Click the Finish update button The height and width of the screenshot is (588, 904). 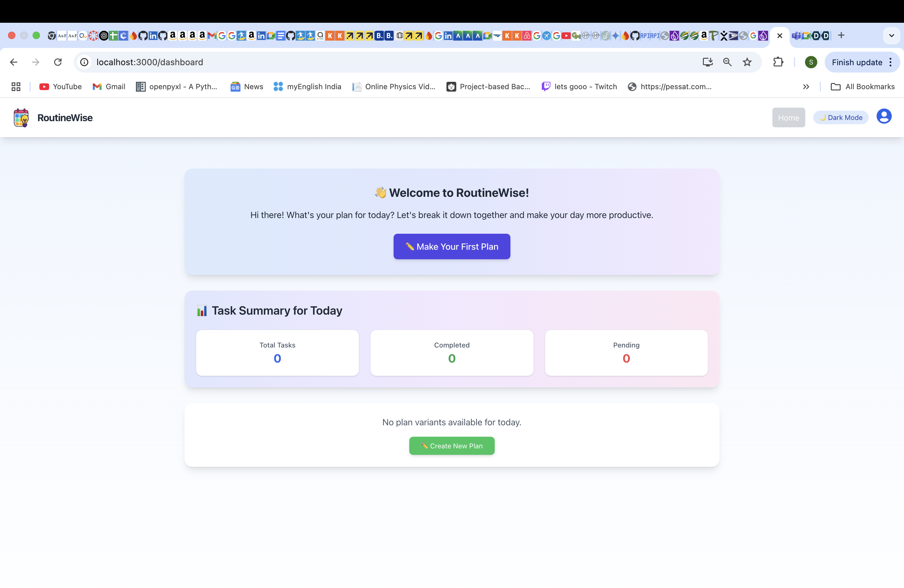857,62
